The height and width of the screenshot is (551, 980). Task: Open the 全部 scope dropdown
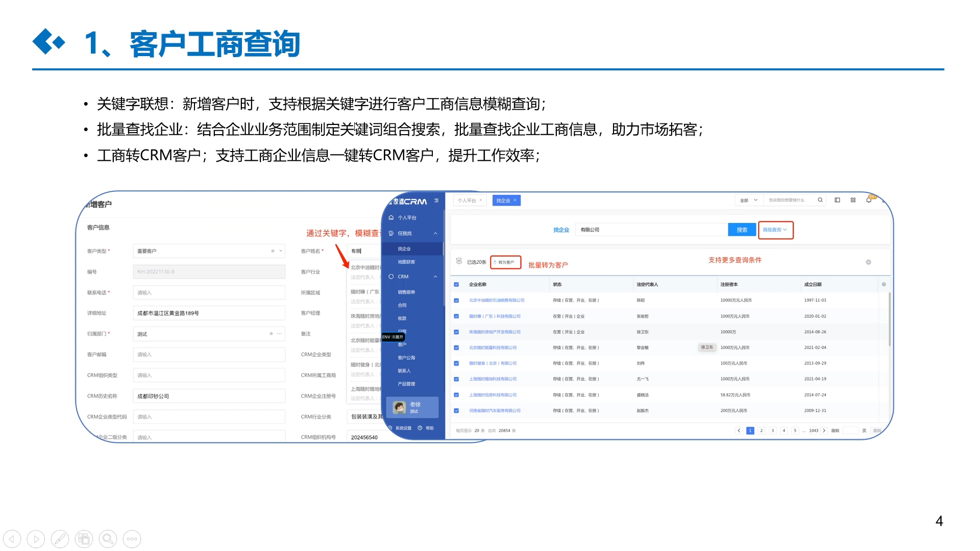click(748, 201)
